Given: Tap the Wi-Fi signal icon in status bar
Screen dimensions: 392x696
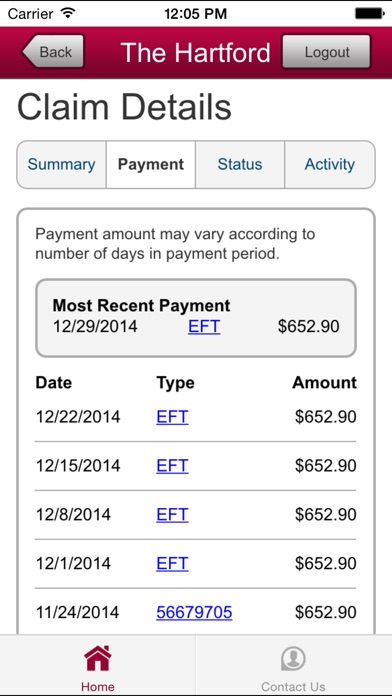Looking at the screenshot, I should point(67,13).
